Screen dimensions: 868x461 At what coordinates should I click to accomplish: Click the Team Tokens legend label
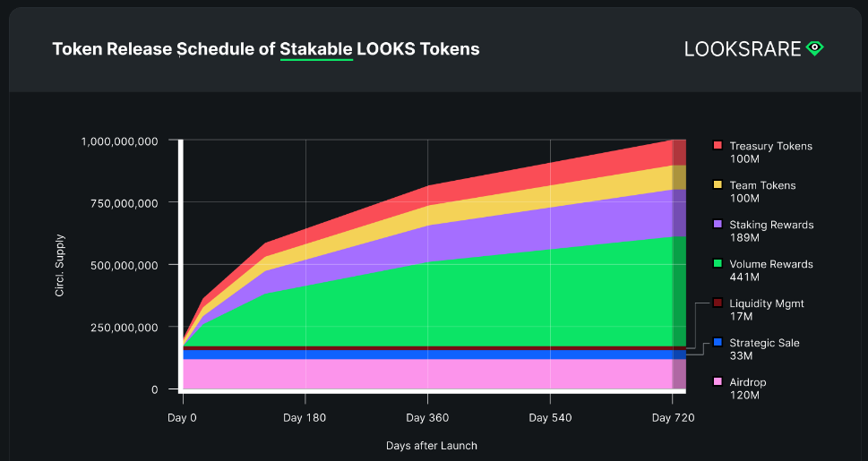pos(762,185)
